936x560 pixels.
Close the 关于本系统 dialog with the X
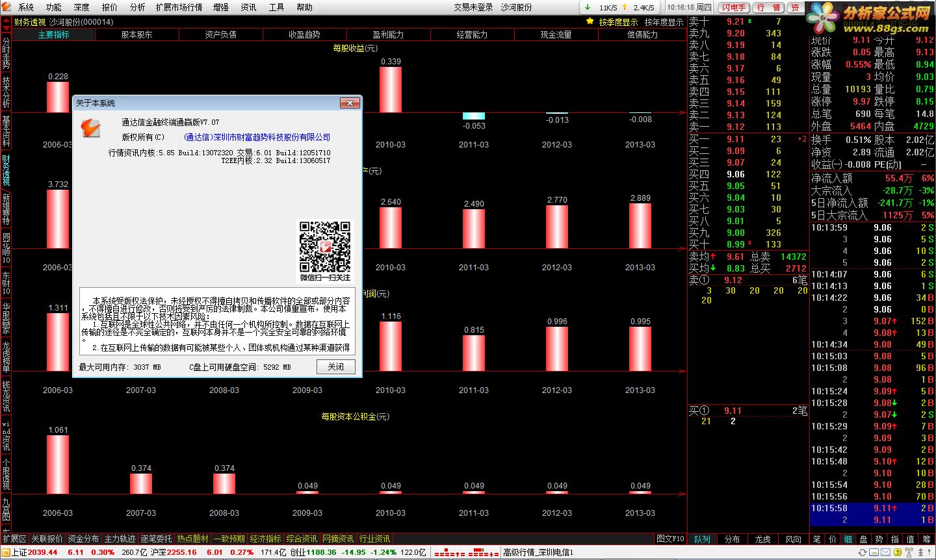click(350, 103)
